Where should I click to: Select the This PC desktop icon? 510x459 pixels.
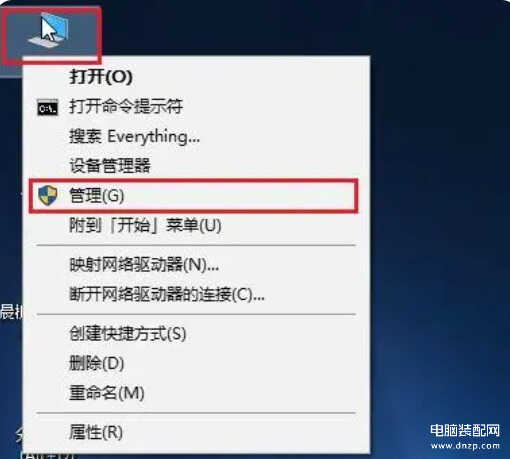click(x=50, y=32)
